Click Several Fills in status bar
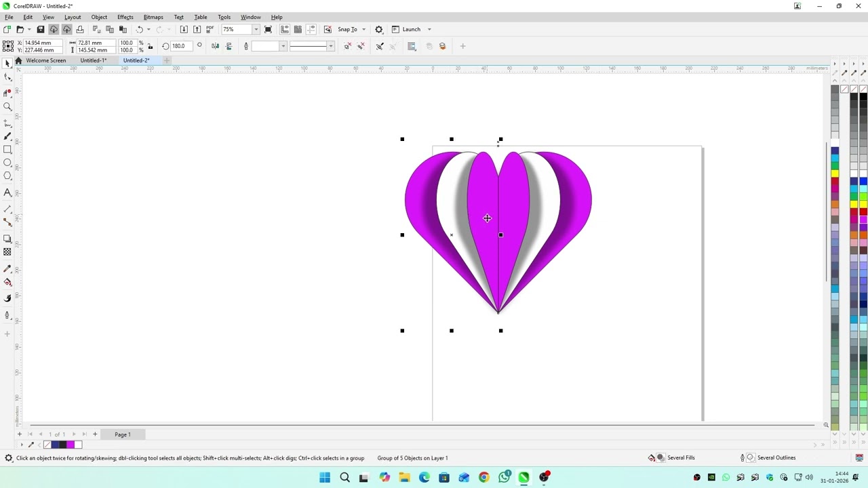Image resolution: width=868 pixels, height=488 pixels. click(x=681, y=457)
